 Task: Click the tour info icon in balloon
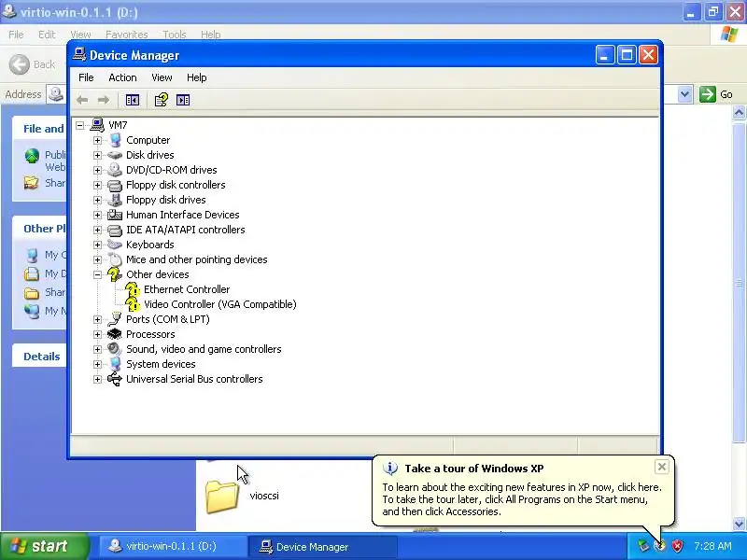coord(390,469)
